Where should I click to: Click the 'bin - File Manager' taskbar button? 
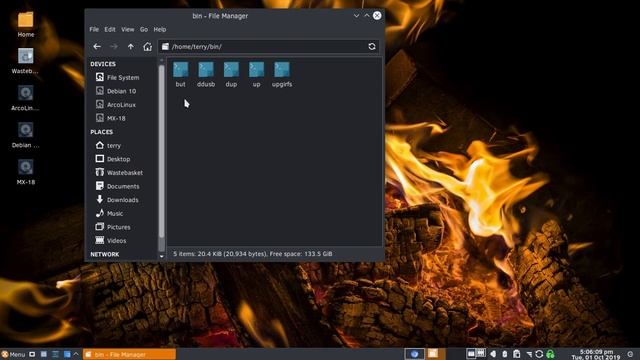click(130, 354)
